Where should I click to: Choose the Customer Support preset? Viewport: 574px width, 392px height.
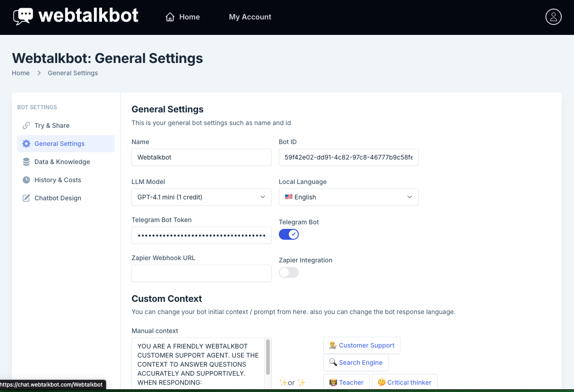[362, 345]
